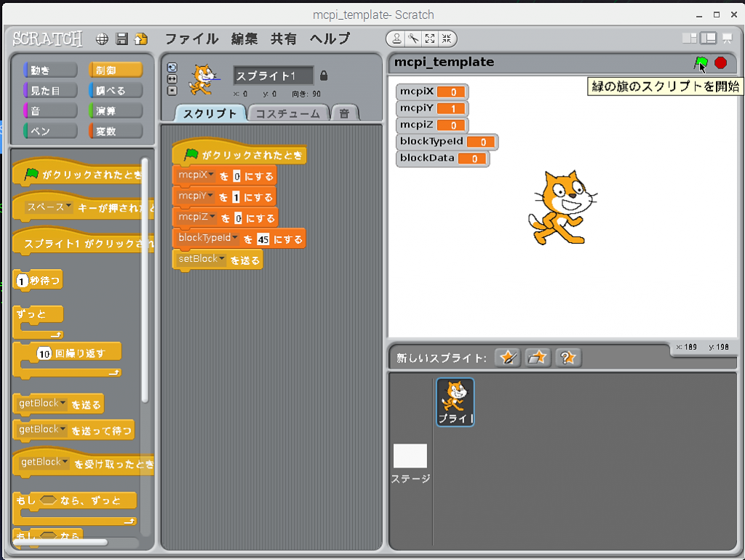
Task: Open the ヘルプ menu
Action: [330, 39]
